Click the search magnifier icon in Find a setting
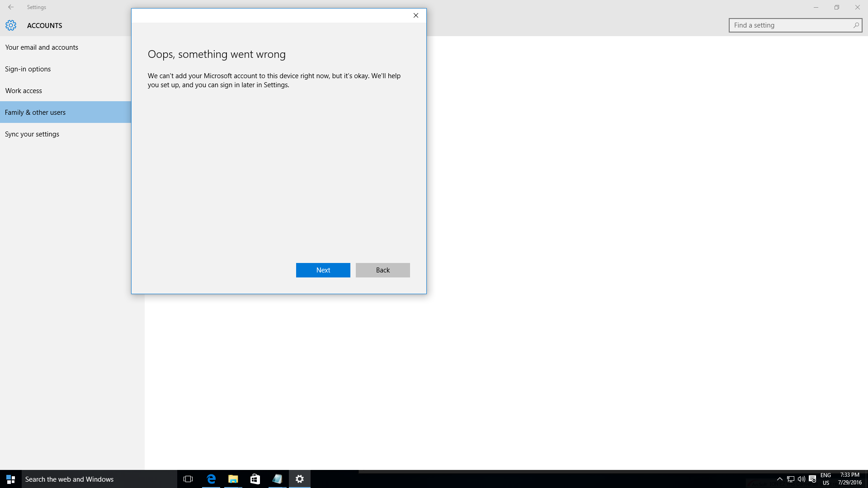This screenshot has height=488, width=868. point(856,25)
